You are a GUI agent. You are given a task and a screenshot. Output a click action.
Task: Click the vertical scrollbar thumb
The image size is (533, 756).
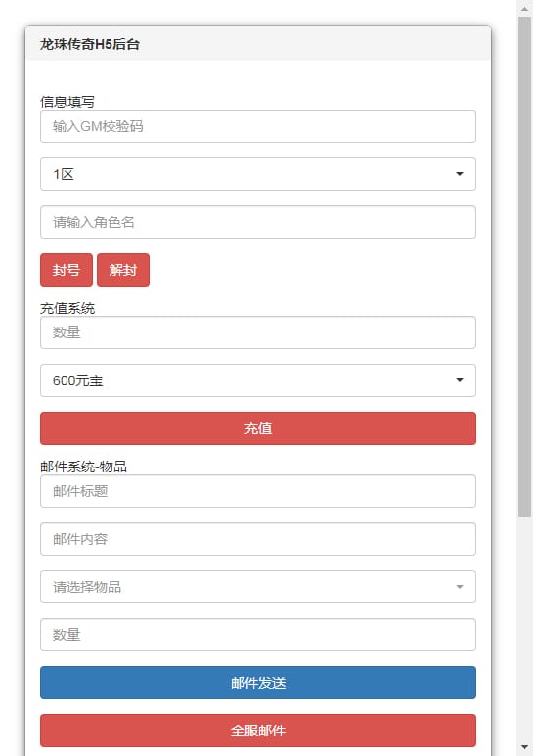tap(525, 267)
